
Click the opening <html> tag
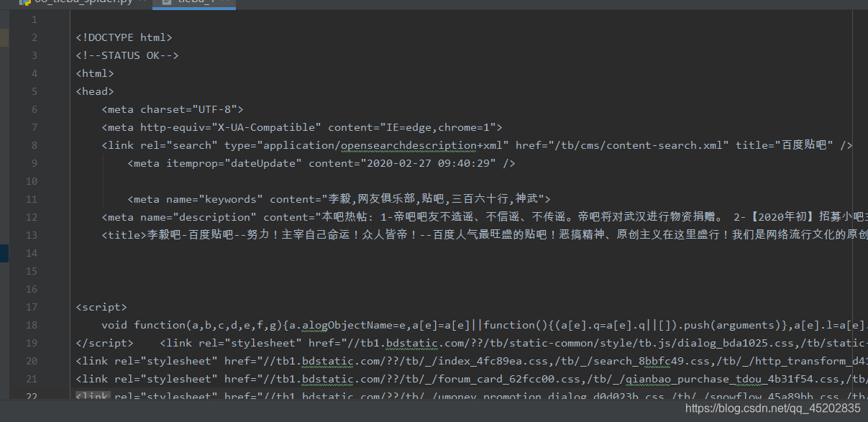95,73
